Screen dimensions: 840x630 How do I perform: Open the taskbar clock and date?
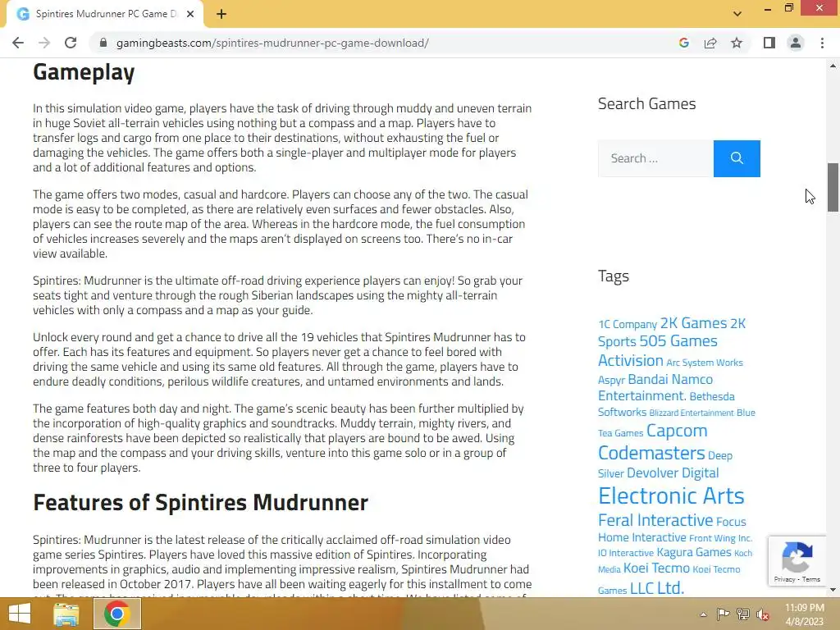click(805, 614)
